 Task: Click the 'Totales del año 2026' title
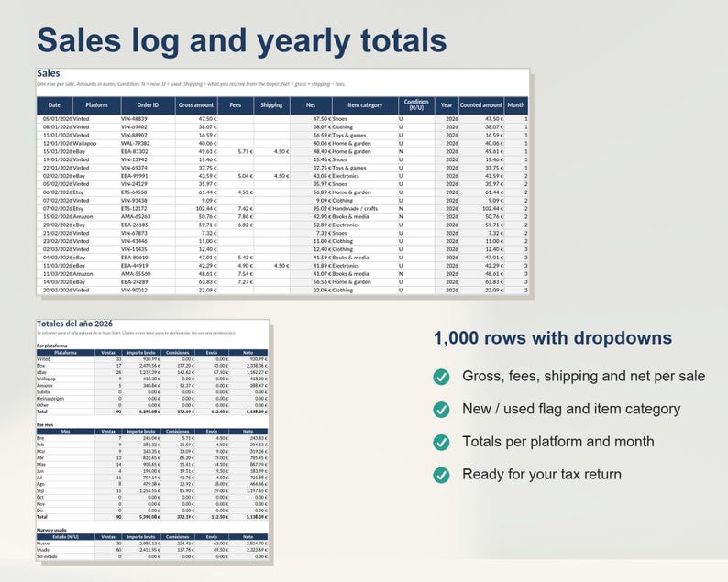74,324
